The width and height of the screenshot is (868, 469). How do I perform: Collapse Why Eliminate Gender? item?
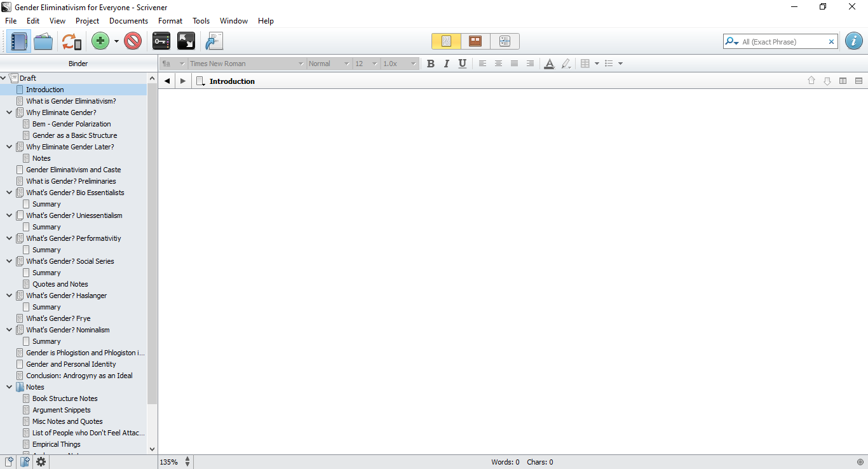[9, 112]
